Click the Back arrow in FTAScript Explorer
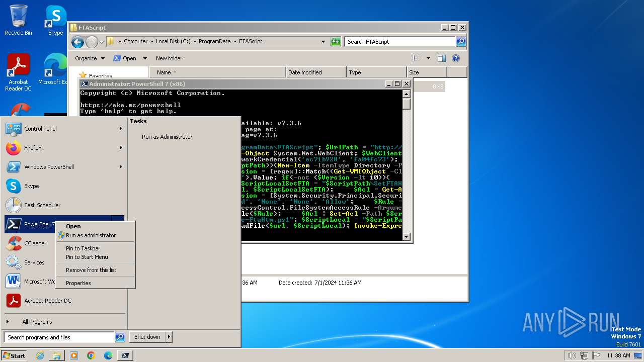The height and width of the screenshot is (362, 644). click(x=77, y=42)
